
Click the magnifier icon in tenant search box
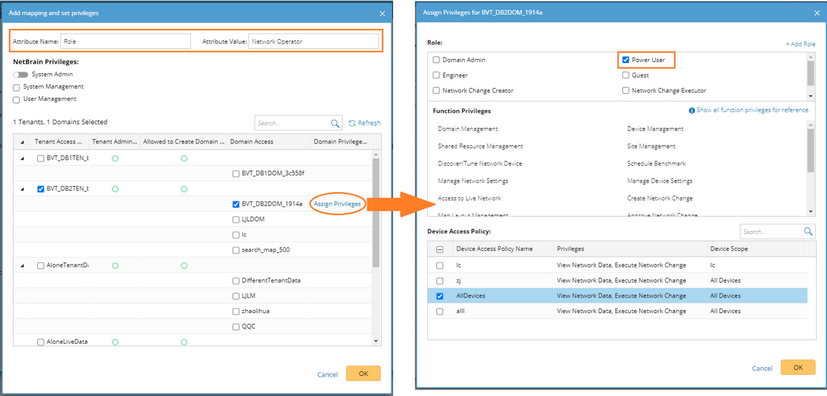[335, 123]
